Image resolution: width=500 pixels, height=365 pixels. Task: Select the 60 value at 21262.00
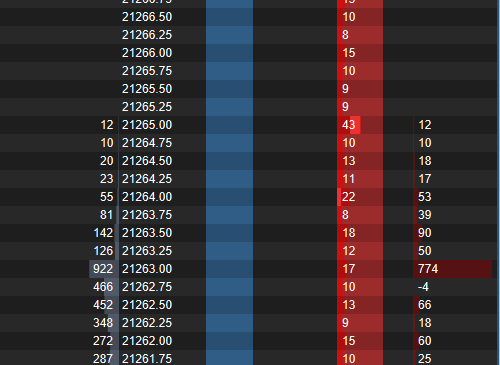pos(425,341)
